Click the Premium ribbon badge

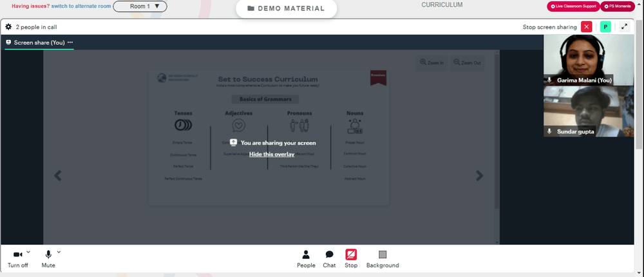pyautogui.click(x=378, y=78)
